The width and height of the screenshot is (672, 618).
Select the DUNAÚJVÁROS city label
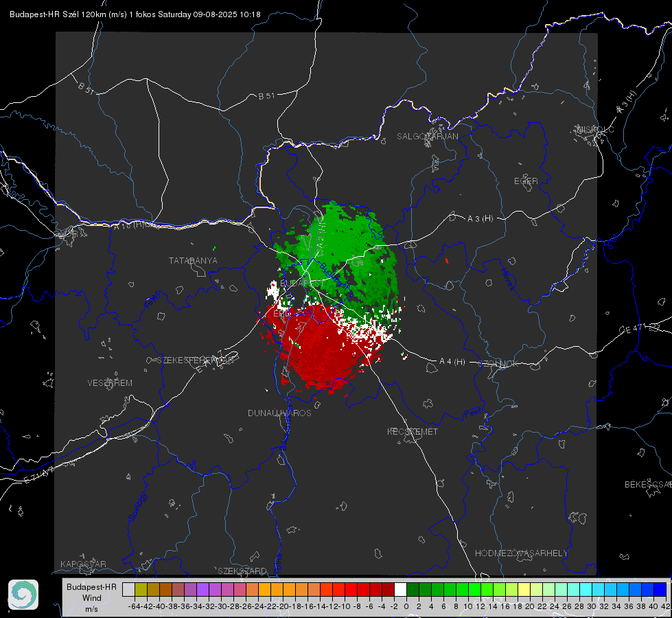(x=279, y=413)
